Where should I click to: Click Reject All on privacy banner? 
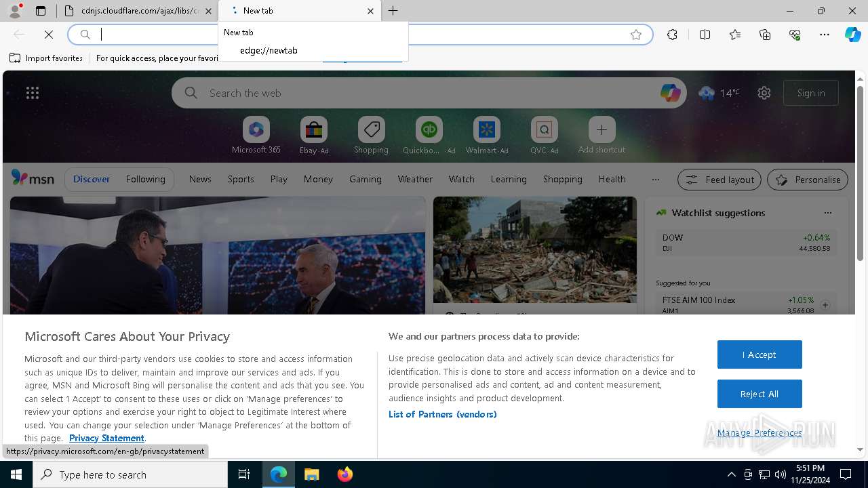759,394
